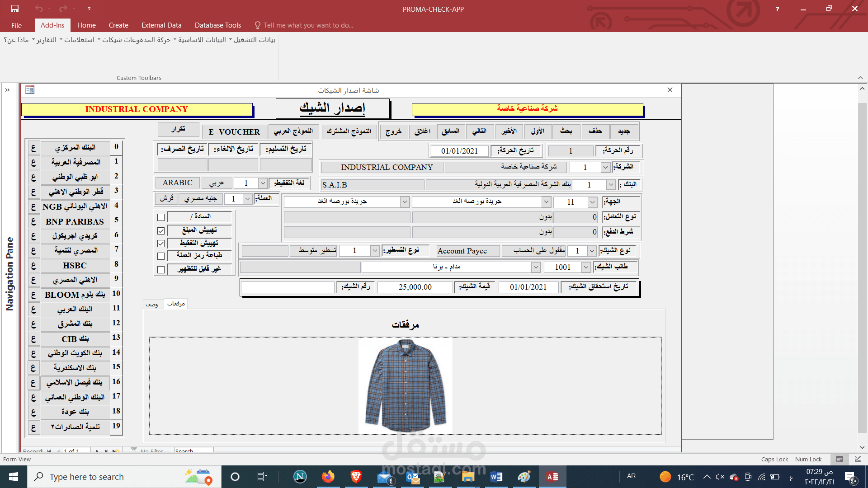This screenshot has width=868, height=488.
Task: Open the Windows Start menu
Action: point(14,477)
